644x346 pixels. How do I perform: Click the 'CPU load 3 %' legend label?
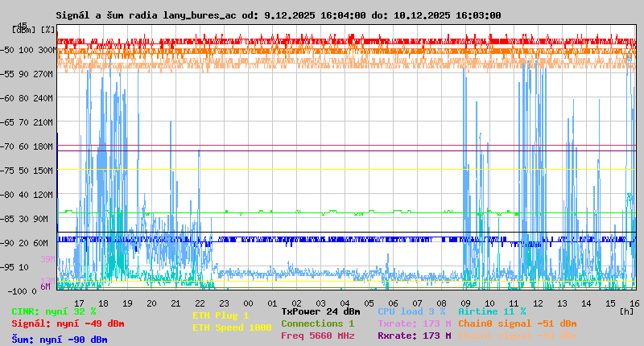tap(411, 312)
